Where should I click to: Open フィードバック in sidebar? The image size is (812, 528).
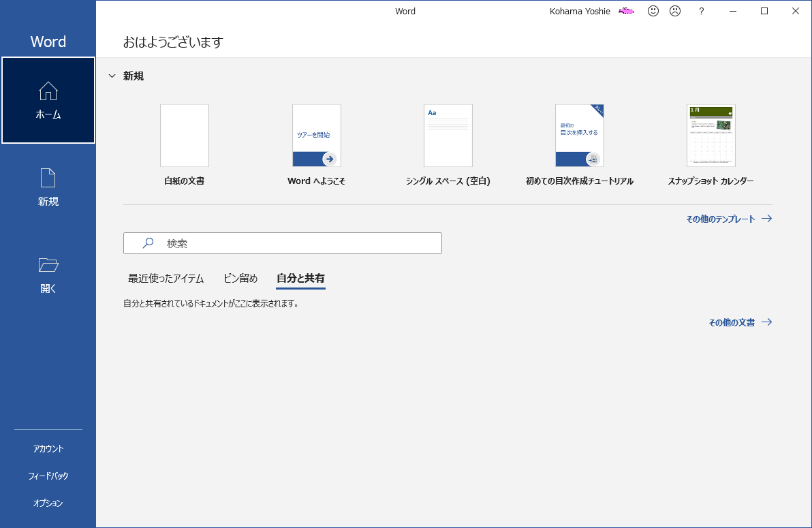48,476
